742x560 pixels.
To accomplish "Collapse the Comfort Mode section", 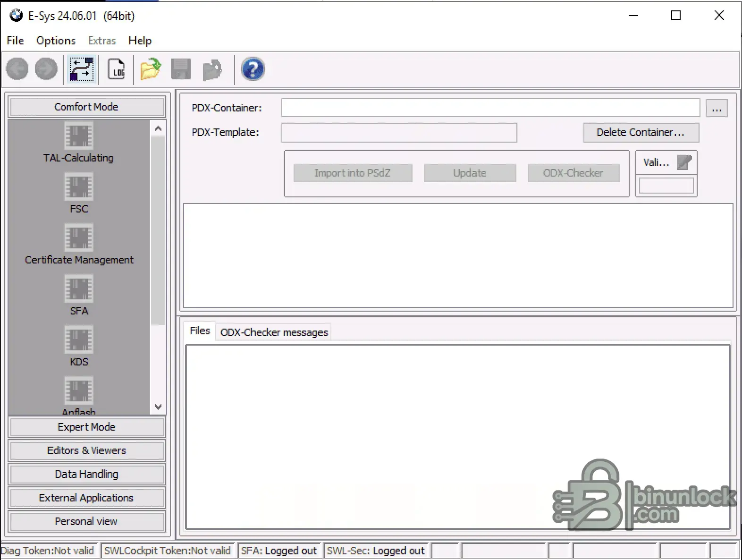I will pos(87,107).
